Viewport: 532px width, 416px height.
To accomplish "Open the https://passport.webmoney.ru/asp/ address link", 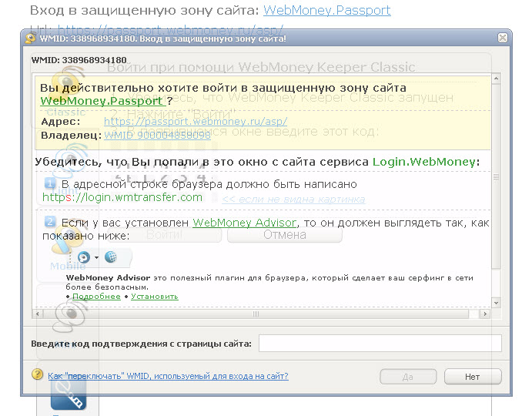I will click(x=196, y=121).
